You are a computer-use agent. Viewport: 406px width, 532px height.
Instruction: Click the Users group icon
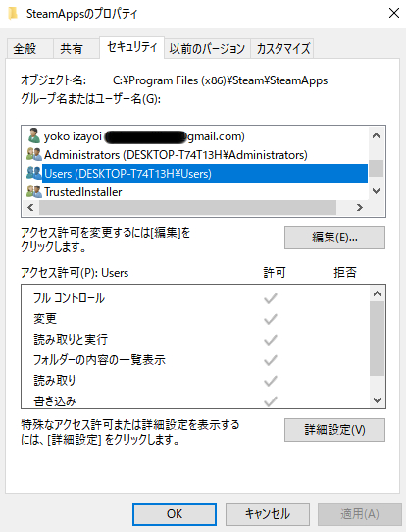pos(34,173)
